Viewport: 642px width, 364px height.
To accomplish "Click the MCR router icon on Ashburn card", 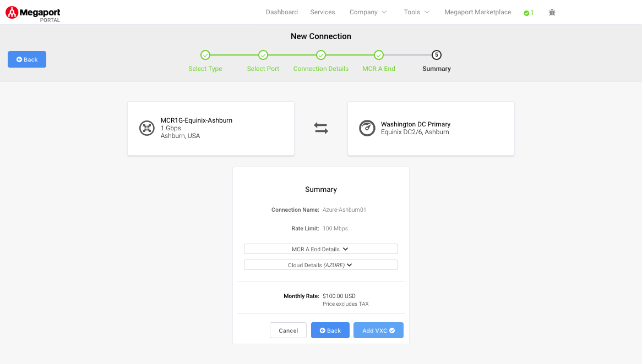I will click(x=146, y=128).
